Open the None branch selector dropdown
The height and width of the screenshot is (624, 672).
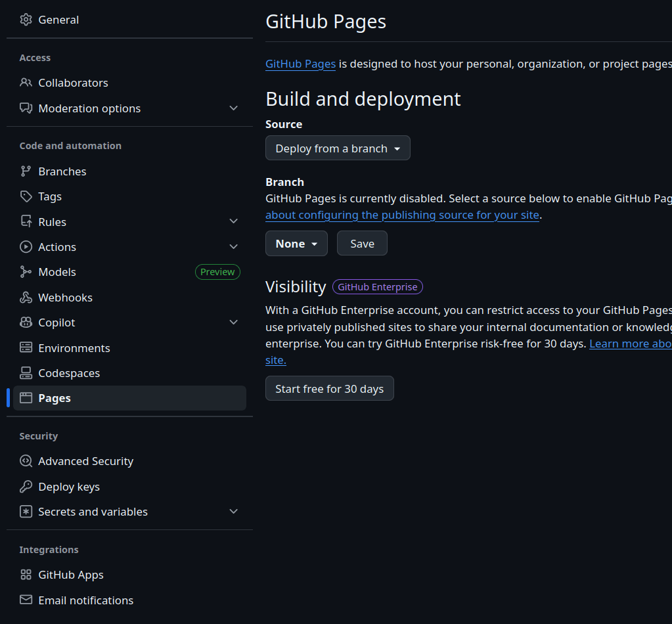(296, 244)
